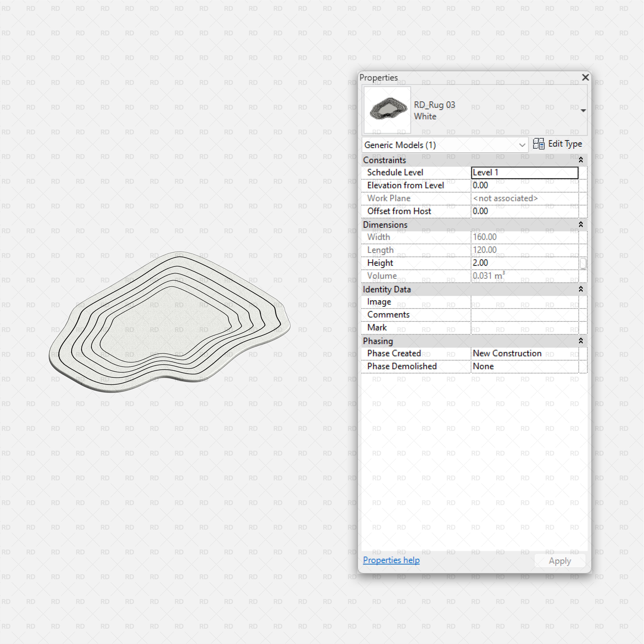Viewport: 644px width, 644px height.
Task: Edit the Height value field
Action: click(524, 263)
